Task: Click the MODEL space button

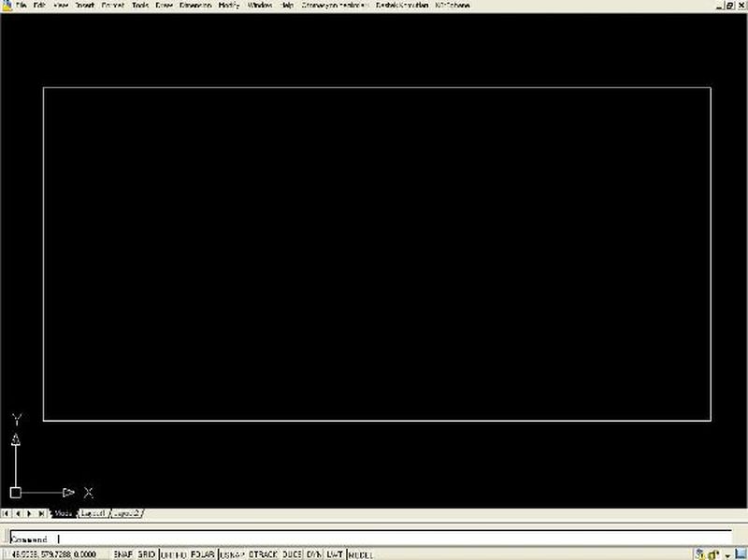Action: 361,554
